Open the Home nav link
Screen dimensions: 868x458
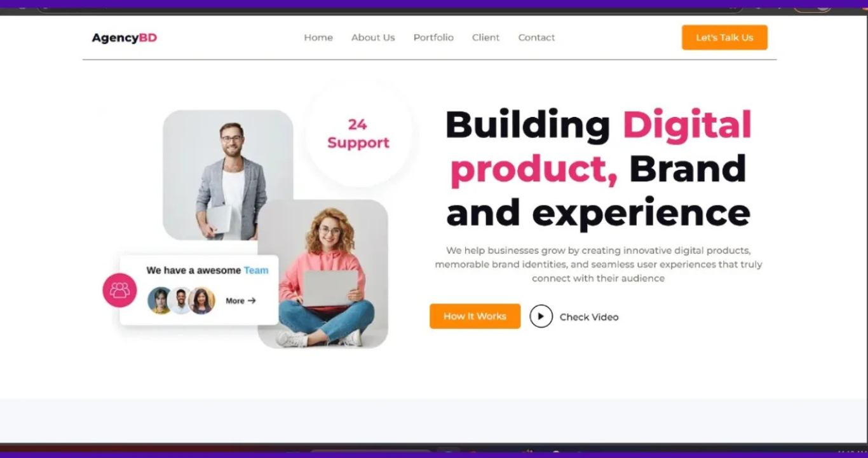point(318,38)
